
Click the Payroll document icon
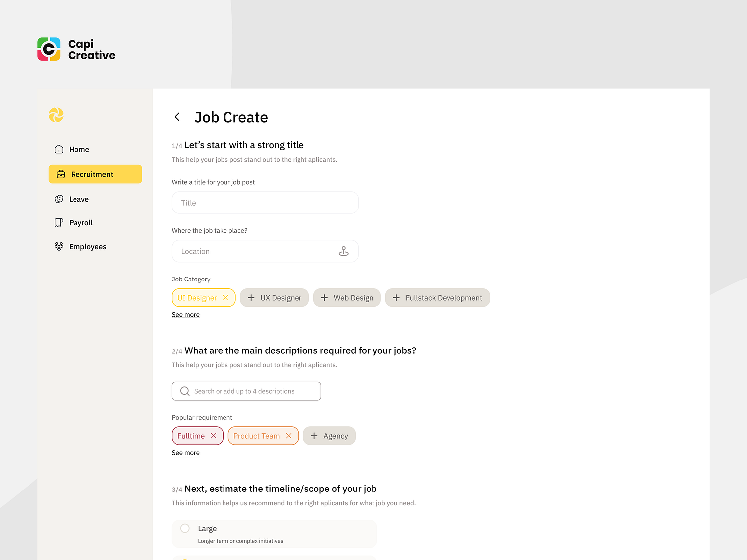pos(59,222)
